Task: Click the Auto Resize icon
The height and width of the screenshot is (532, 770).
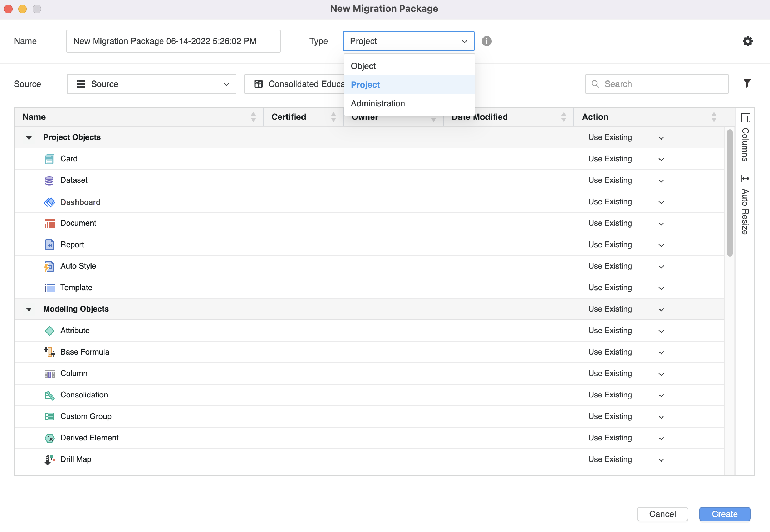Action: point(745,179)
